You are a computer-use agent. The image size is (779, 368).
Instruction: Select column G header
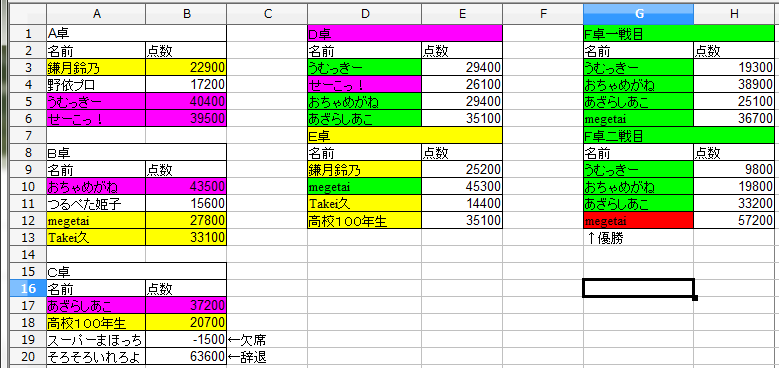tap(638, 14)
